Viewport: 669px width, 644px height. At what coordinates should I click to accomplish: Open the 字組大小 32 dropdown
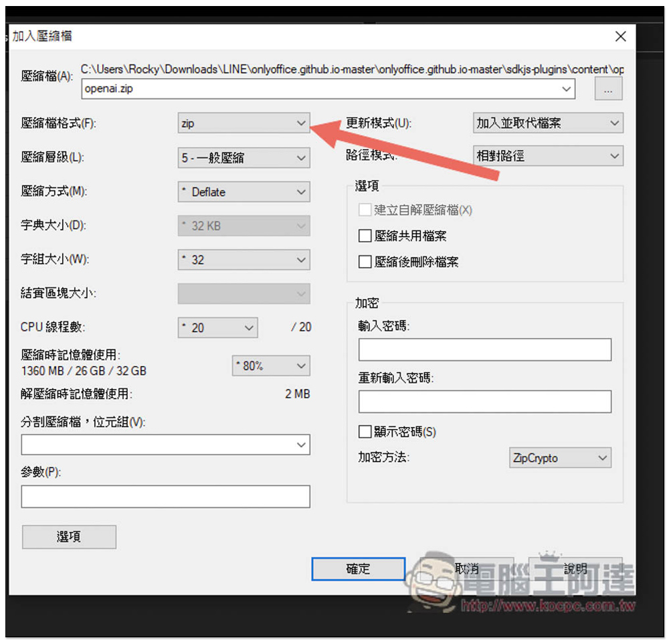(244, 260)
